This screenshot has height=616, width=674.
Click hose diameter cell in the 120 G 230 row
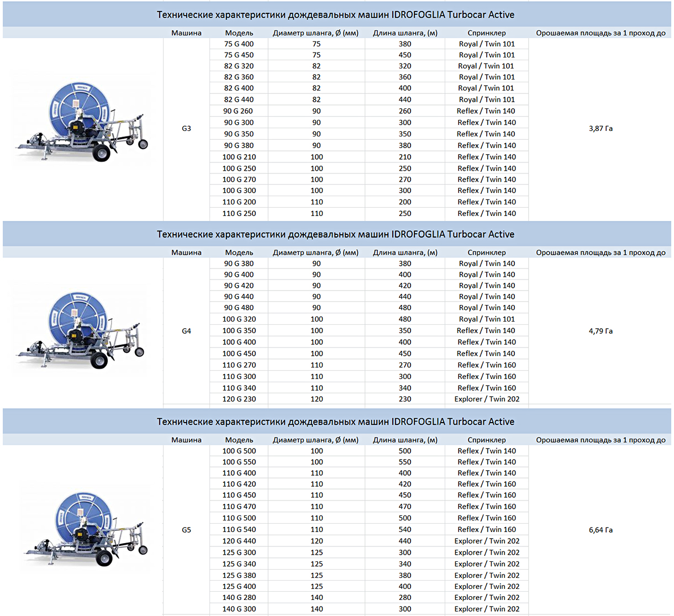[317, 399]
